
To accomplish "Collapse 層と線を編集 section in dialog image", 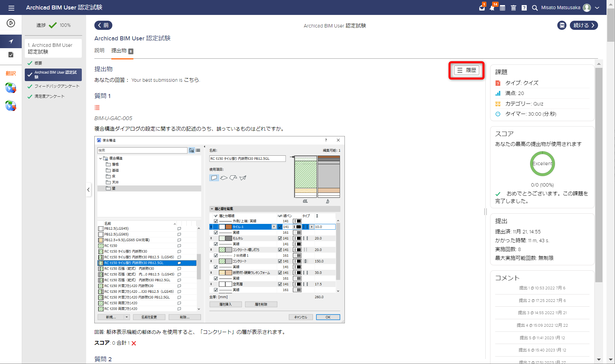I will 212,209.
